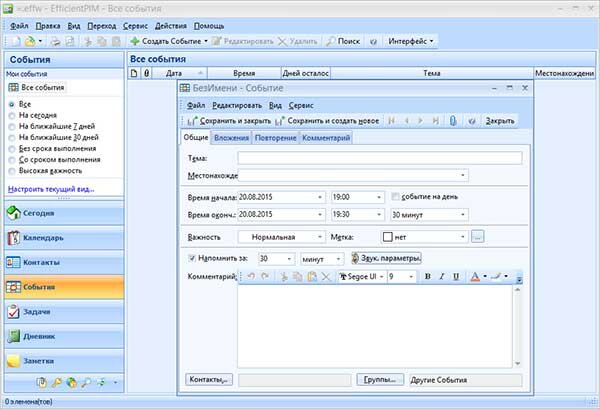600x409 pixels.
Task: Toggle the событие на день checkbox
Action: pyautogui.click(x=395, y=197)
